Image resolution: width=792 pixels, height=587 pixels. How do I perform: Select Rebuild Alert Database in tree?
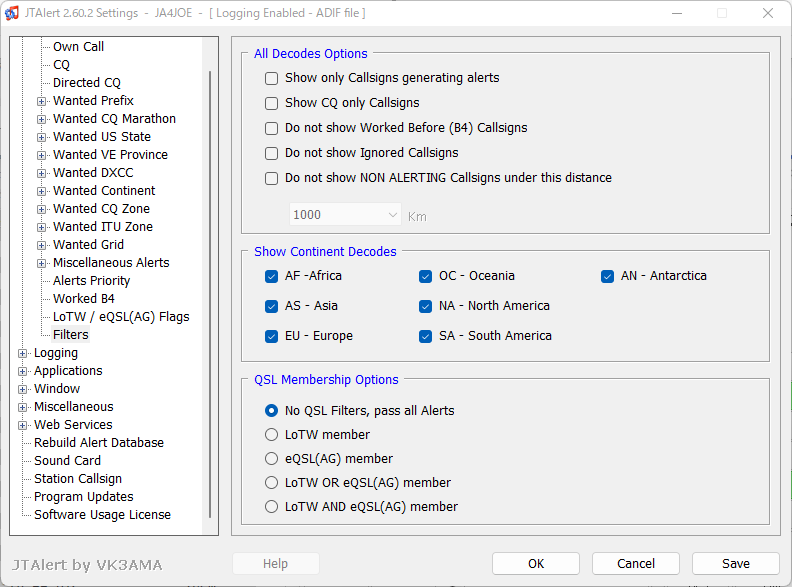(99, 443)
